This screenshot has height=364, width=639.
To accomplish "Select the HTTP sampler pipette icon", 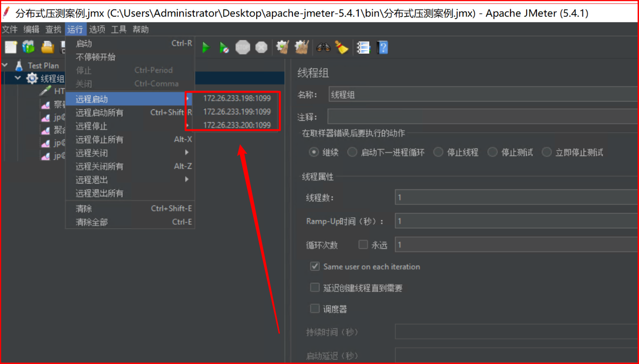I will (45, 91).
